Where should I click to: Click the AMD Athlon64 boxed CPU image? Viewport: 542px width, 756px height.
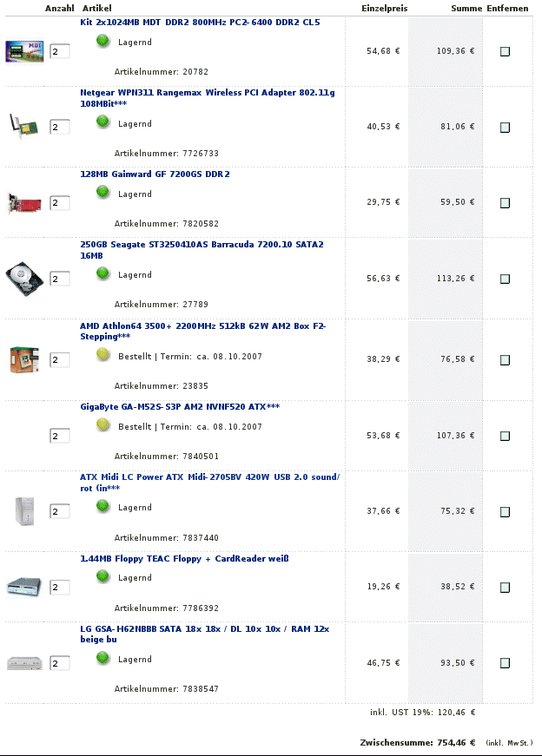click(x=24, y=359)
